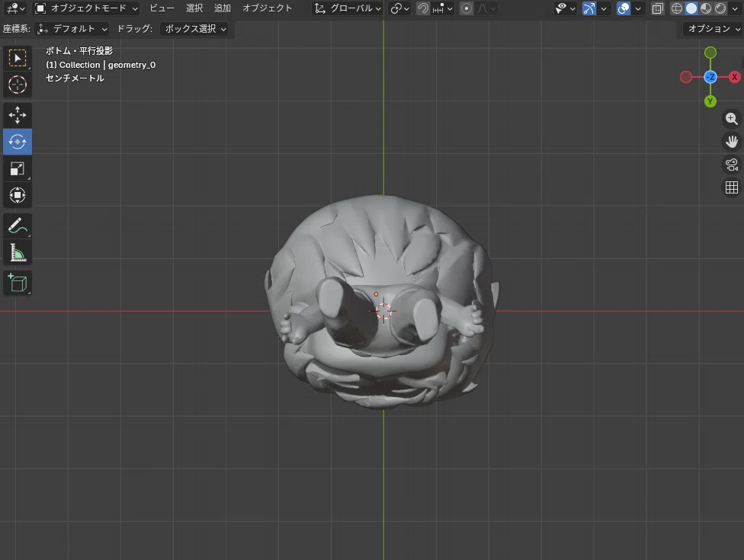Toggle viewport overlays

point(624,8)
